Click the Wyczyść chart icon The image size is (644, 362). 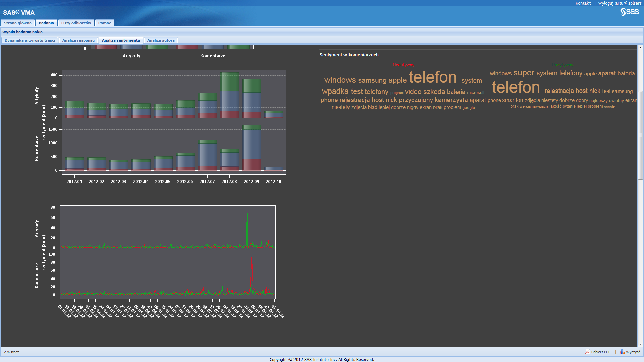pos(622,352)
